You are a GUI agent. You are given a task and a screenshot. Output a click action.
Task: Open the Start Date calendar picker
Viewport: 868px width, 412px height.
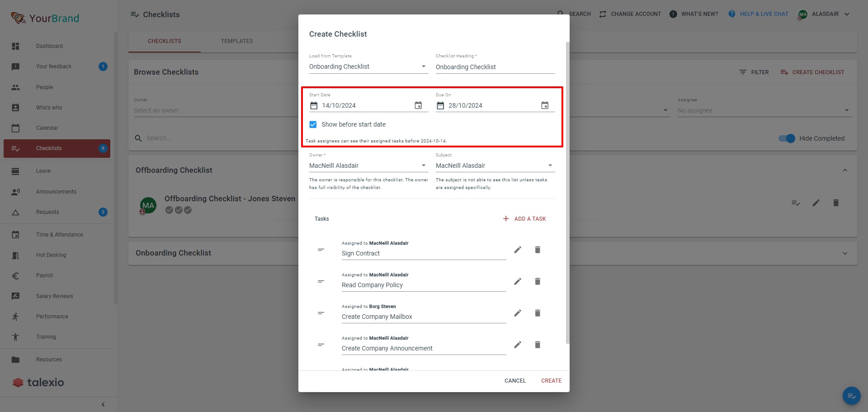coord(419,104)
